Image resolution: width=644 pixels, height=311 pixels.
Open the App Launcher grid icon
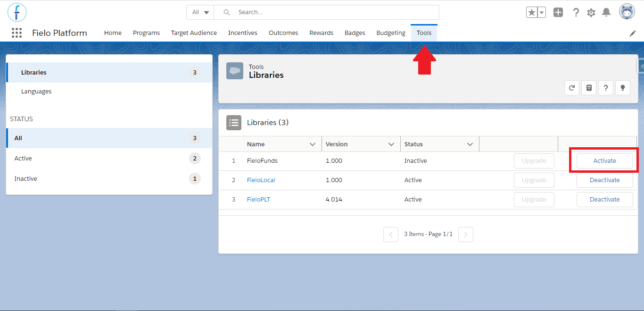[x=17, y=33]
